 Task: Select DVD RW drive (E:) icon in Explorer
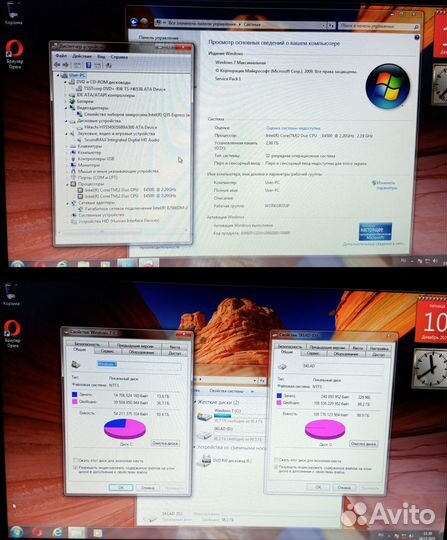pyautogui.click(x=206, y=460)
